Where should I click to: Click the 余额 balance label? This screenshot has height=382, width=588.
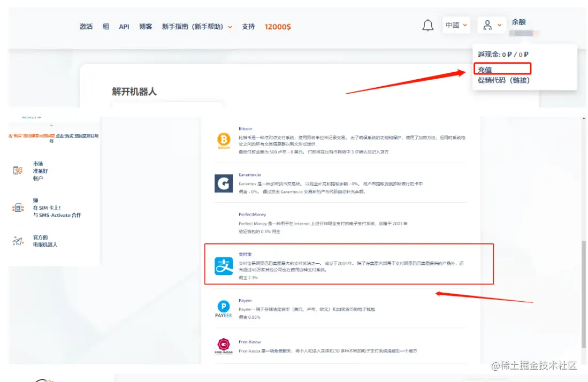[518, 22]
